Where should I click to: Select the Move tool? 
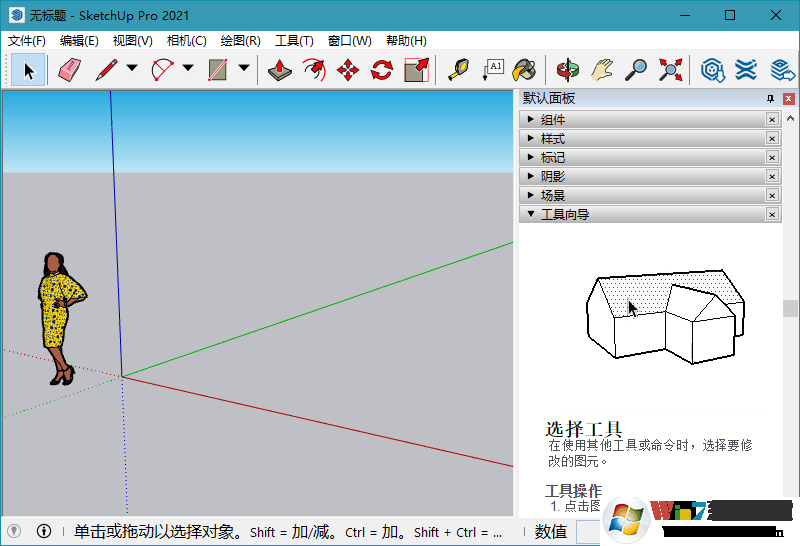(x=348, y=70)
